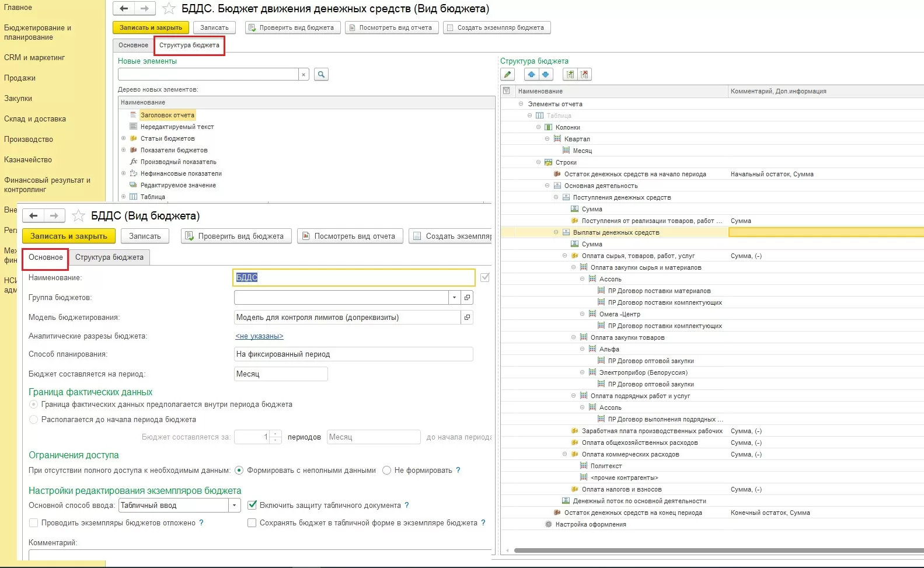
Task: Click the icon beside Нередактируемый текст
Action: (x=133, y=127)
